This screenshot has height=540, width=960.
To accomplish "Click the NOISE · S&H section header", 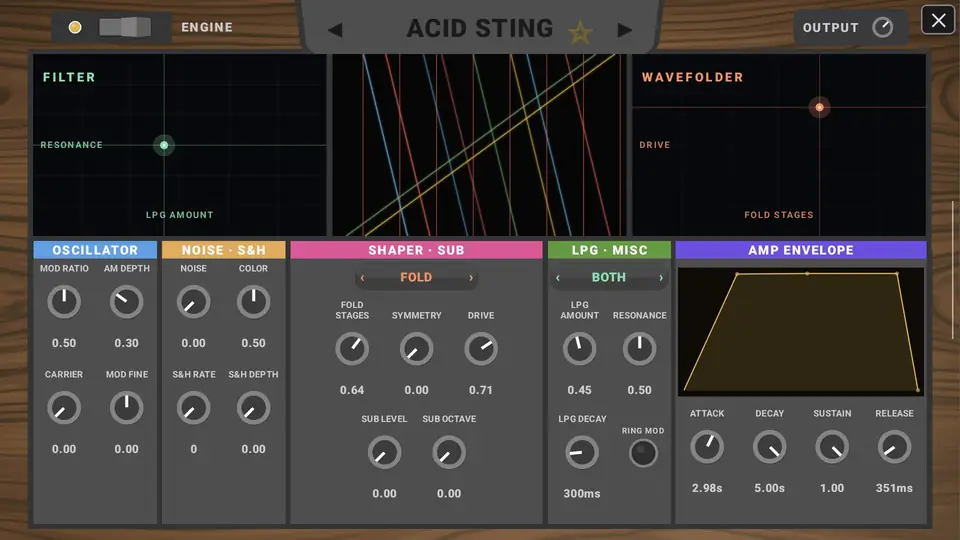I will point(223,250).
